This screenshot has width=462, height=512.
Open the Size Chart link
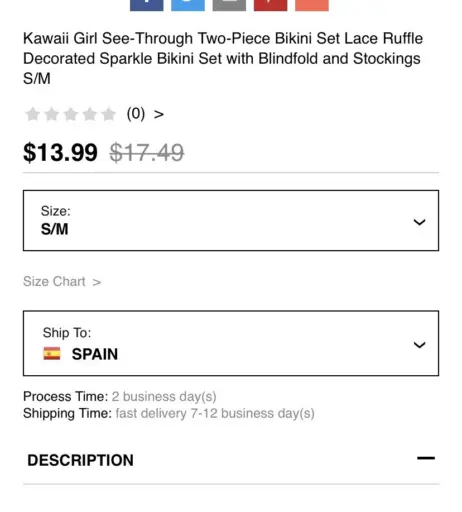click(62, 282)
